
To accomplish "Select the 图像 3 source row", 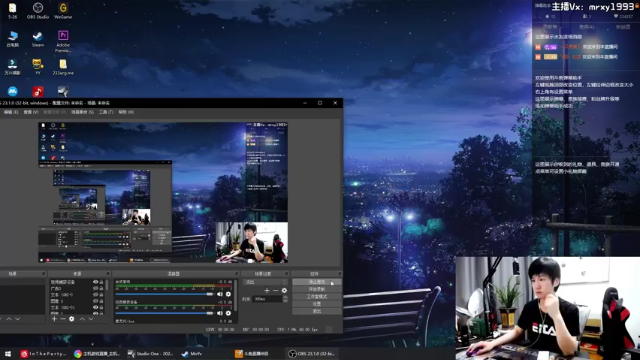I will pos(76,301).
